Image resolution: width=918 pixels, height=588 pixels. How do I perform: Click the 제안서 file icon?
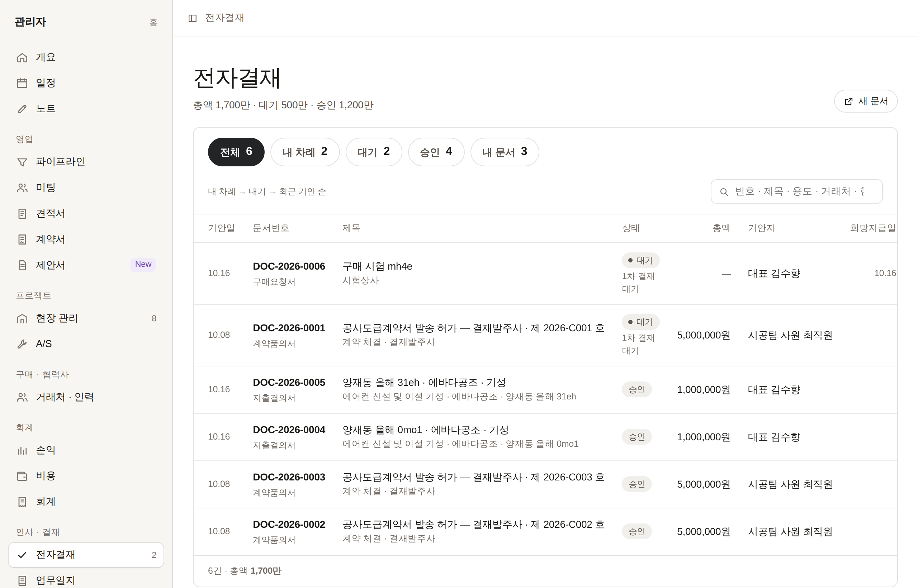(22, 265)
